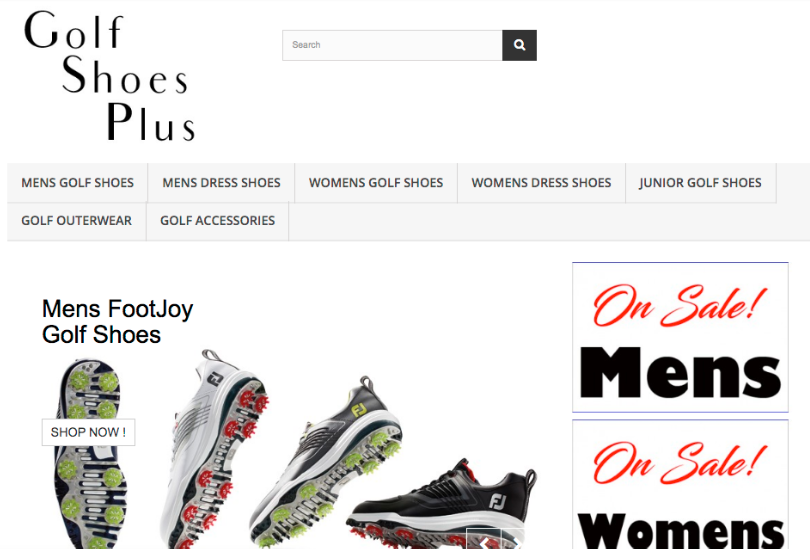Open Junior Golf Shoes category
The image size is (810, 560).
tap(700, 183)
